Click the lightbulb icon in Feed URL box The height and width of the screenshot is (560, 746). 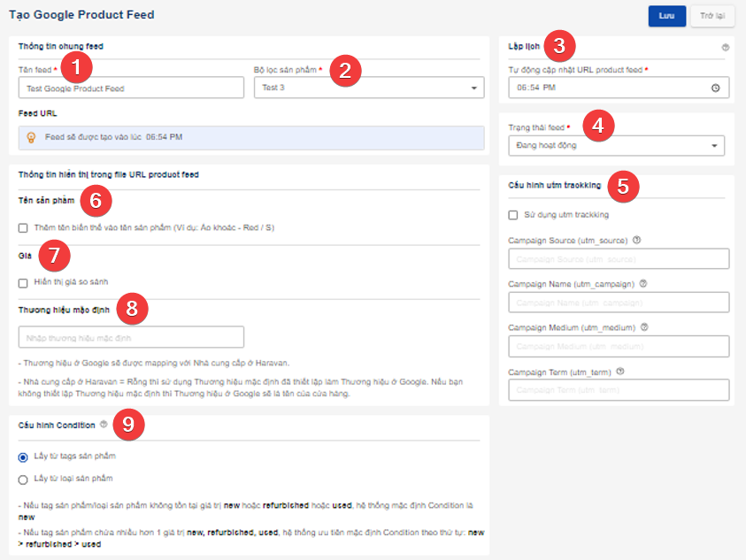coord(31,137)
